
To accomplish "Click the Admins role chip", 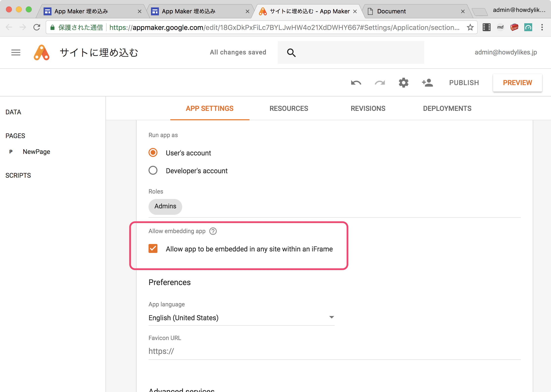I will coord(165,206).
